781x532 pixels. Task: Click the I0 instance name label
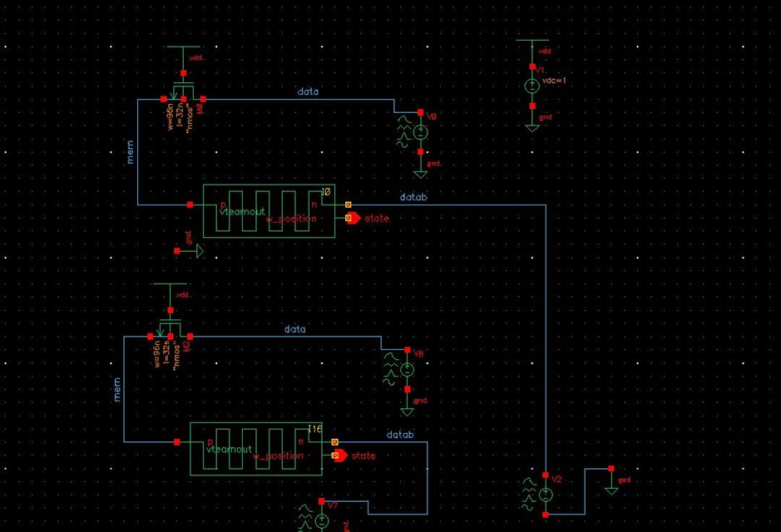[326, 191]
